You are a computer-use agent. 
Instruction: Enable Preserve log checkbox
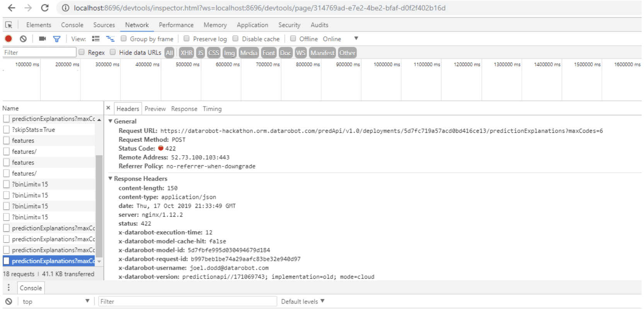tap(186, 38)
